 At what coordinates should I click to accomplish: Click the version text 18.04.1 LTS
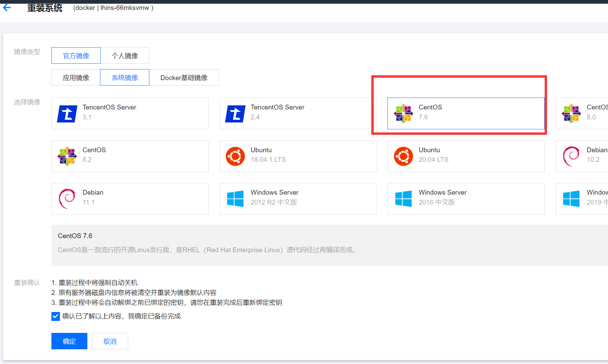point(268,160)
